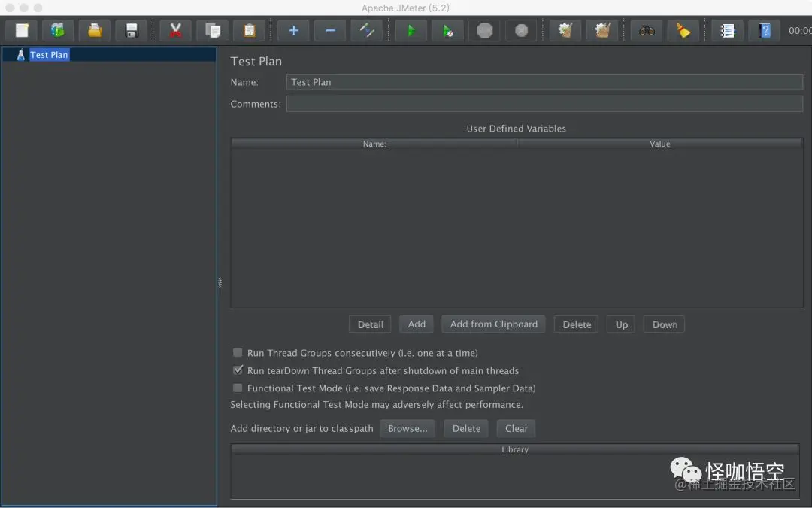Click the Name: column header

click(x=374, y=144)
